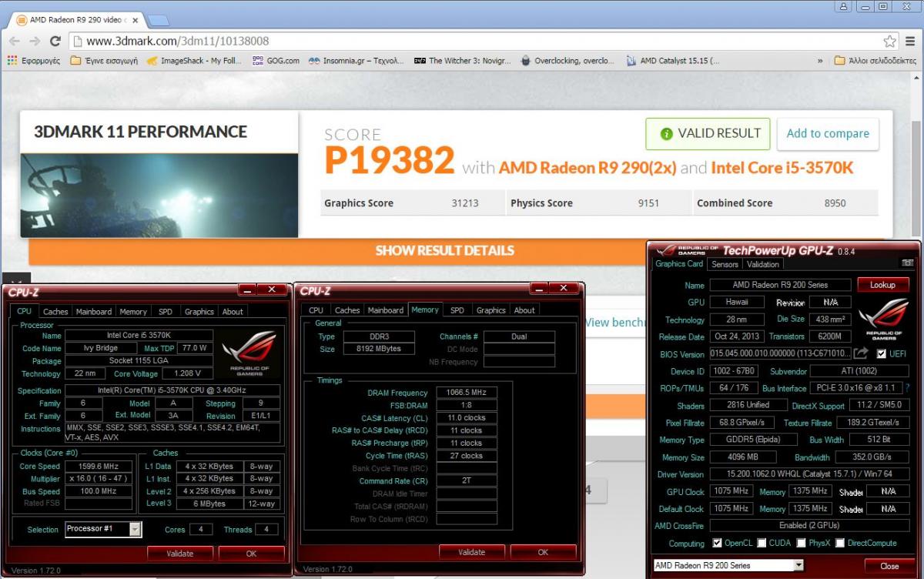The width and height of the screenshot is (924, 579).
Task: Open the GOG.com bookmark
Action: coord(276,60)
